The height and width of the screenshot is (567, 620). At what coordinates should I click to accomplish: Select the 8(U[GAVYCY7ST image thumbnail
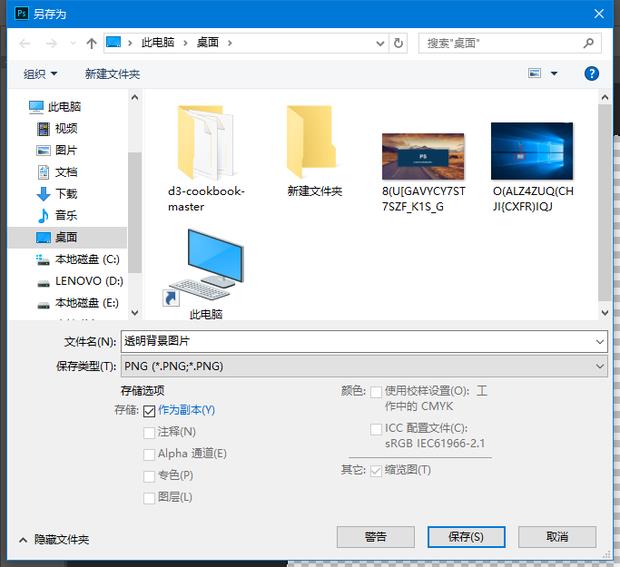(423, 157)
